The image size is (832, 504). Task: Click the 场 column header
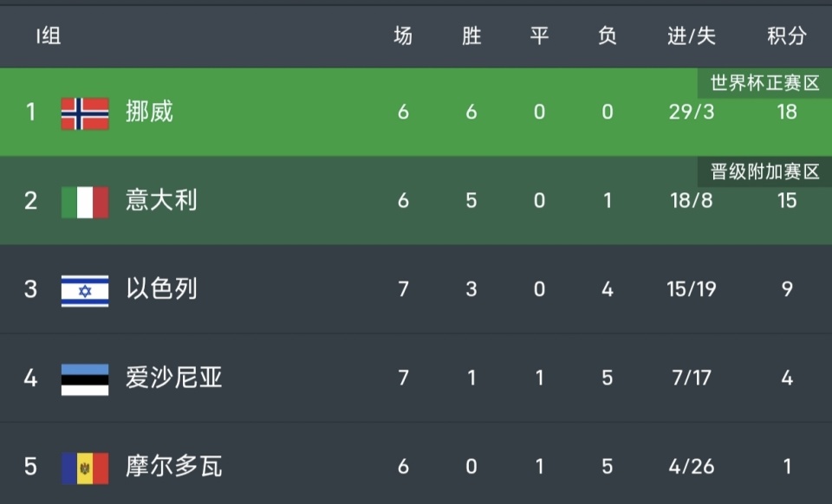tap(403, 36)
